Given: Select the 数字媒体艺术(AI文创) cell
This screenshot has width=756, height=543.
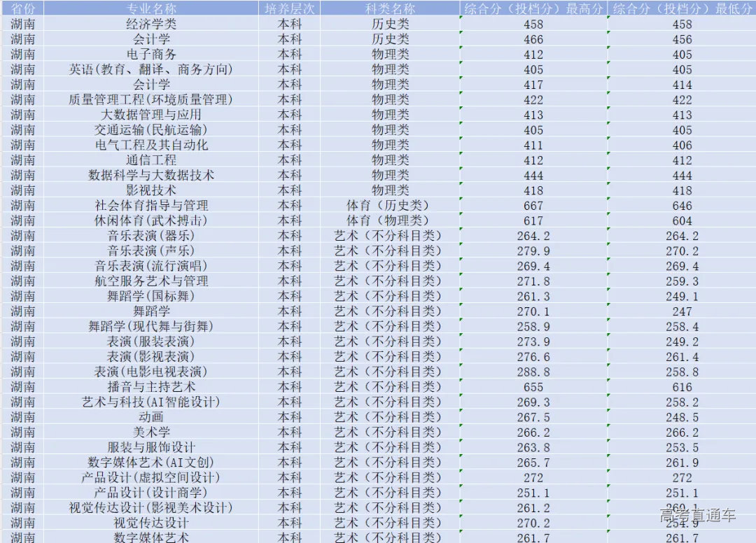Looking at the screenshot, I should click(x=151, y=462).
